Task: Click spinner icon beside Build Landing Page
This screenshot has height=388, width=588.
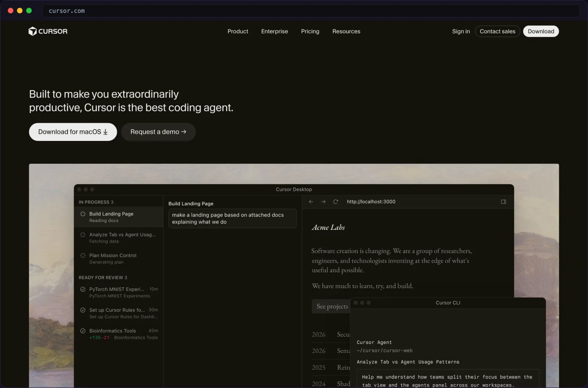Action: coord(83,214)
